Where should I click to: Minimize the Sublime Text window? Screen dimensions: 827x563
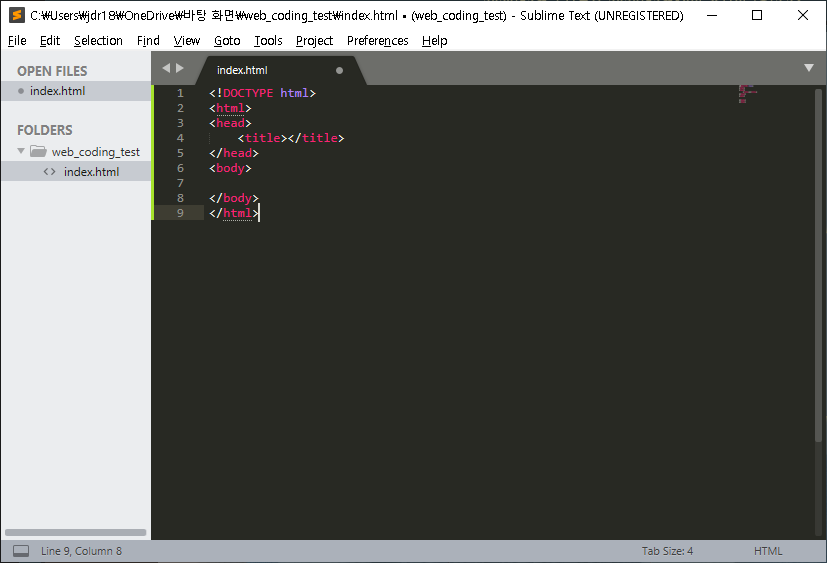pyautogui.click(x=712, y=15)
